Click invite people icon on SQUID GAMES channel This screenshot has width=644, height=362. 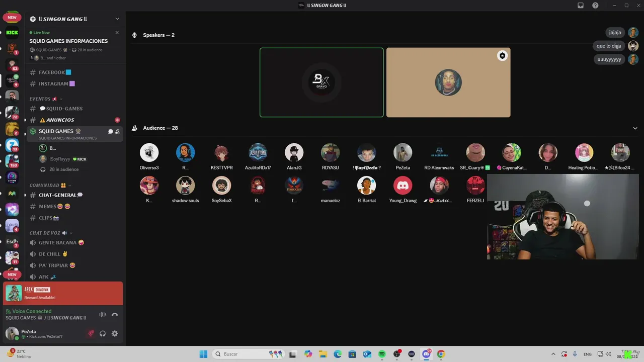tap(118, 132)
